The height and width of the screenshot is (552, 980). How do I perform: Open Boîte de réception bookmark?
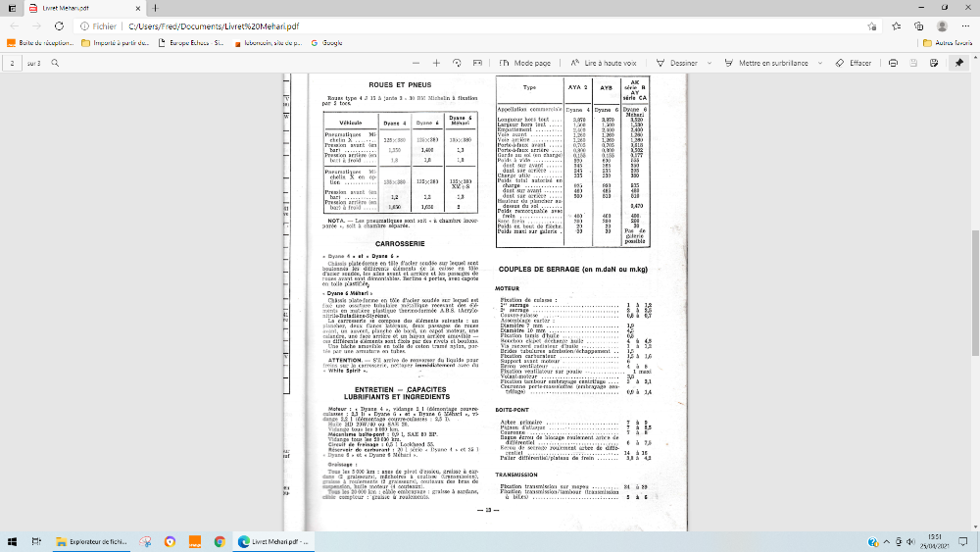[x=40, y=43]
